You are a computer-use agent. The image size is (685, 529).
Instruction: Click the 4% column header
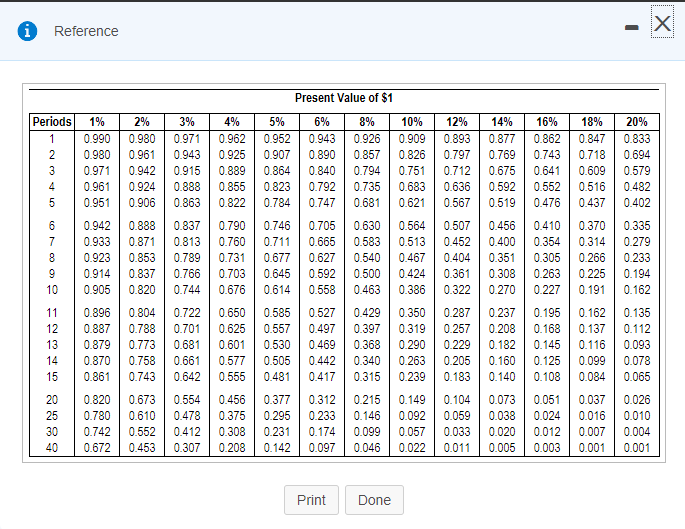232,121
